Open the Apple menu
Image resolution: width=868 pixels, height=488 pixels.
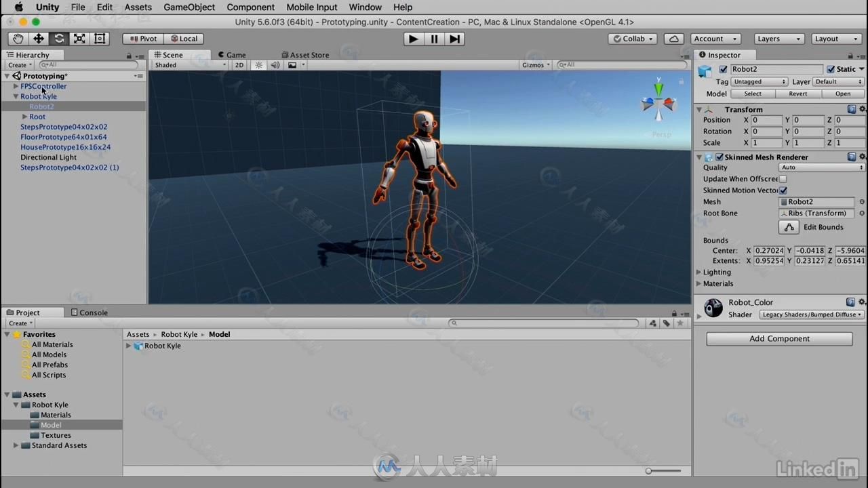coord(19,7)
